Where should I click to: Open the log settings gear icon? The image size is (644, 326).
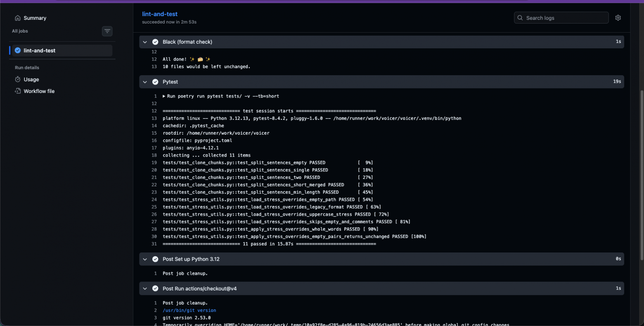(618, 18)
